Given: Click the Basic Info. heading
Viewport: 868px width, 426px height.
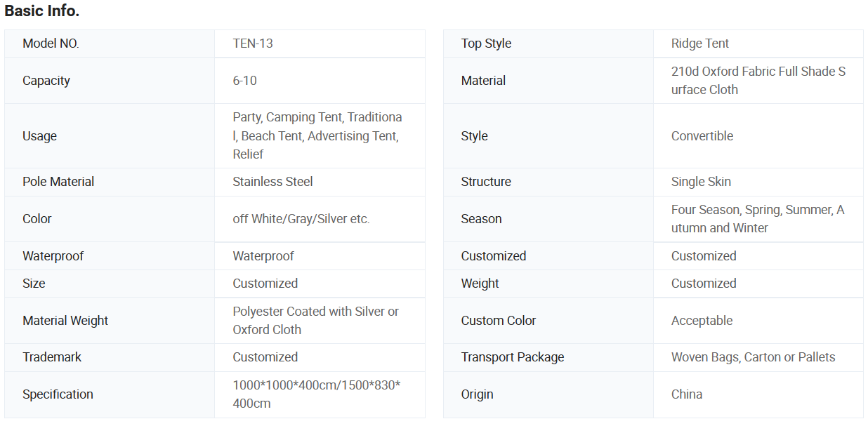Looking at the screenshot, I should (41, 11).
